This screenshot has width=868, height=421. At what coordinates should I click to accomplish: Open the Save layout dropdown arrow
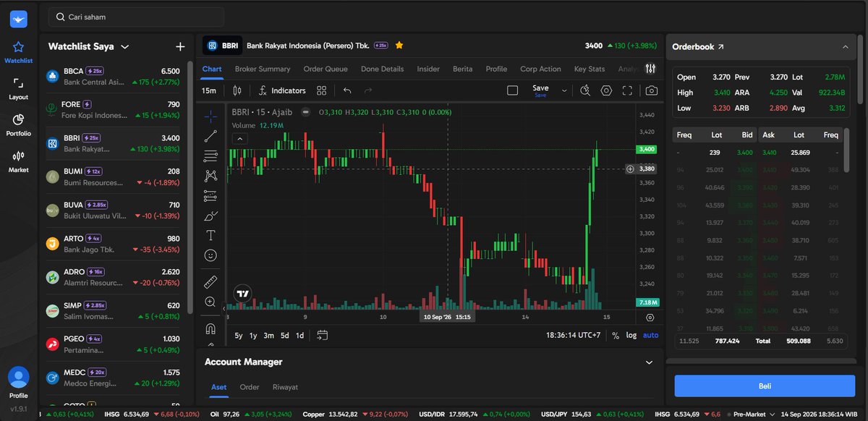(563, 90)
